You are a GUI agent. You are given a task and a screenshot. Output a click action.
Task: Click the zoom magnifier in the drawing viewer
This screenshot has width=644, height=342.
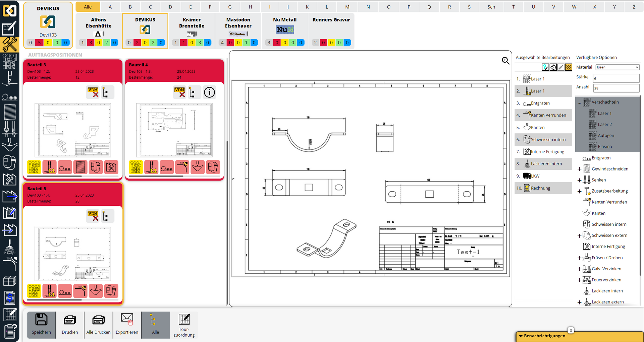coord(506,61)
